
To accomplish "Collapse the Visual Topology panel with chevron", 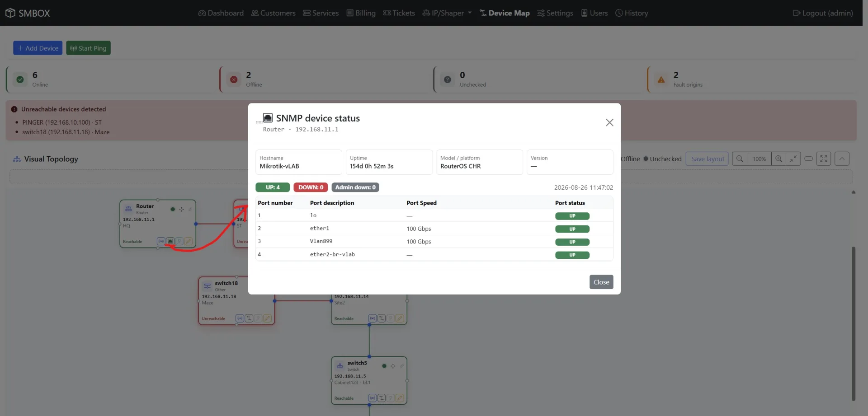I will click(x=842, y=159).
